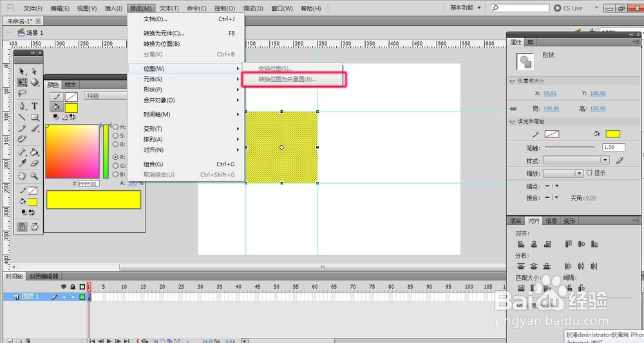644x343 pixels.
Task: Click the search field in top bar
Action: (x=520, y=8)
